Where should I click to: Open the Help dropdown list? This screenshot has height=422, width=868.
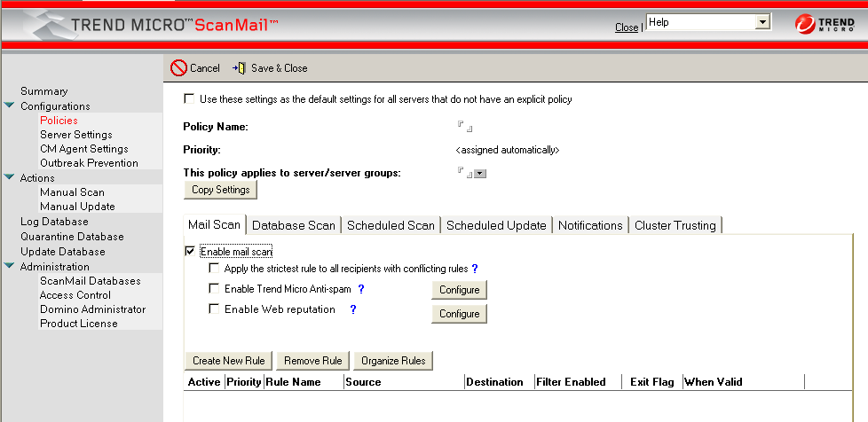(761, 22)
